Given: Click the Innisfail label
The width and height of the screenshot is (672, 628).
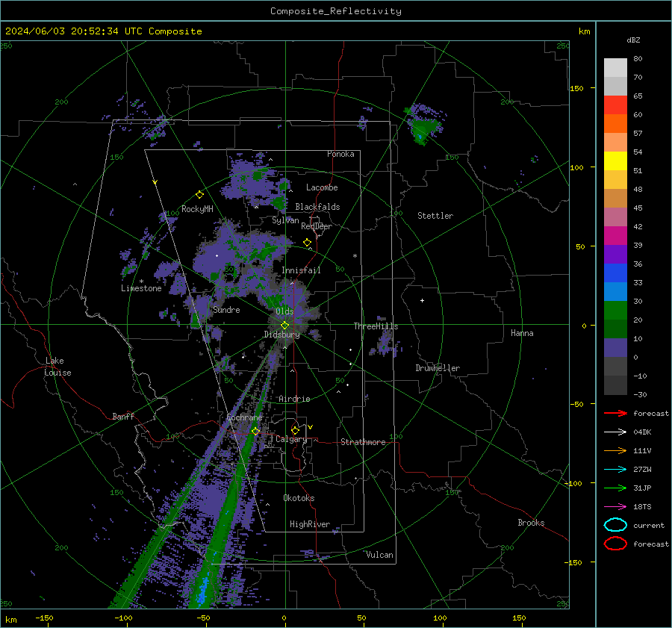Looking at the screenshot, I should tap(301, 270).
